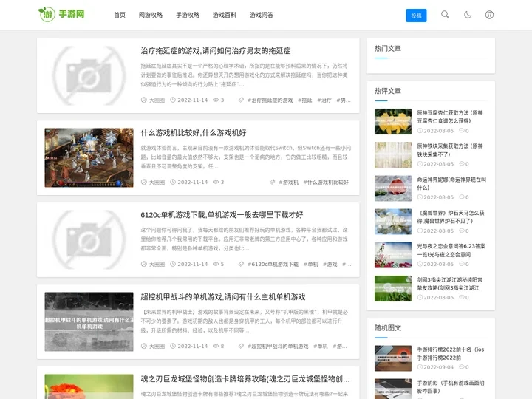Viewport: 532px width, 399px height.
Task: Click white blossom thumbnail beside 魔兽世界 article
Action: [393, 222]
